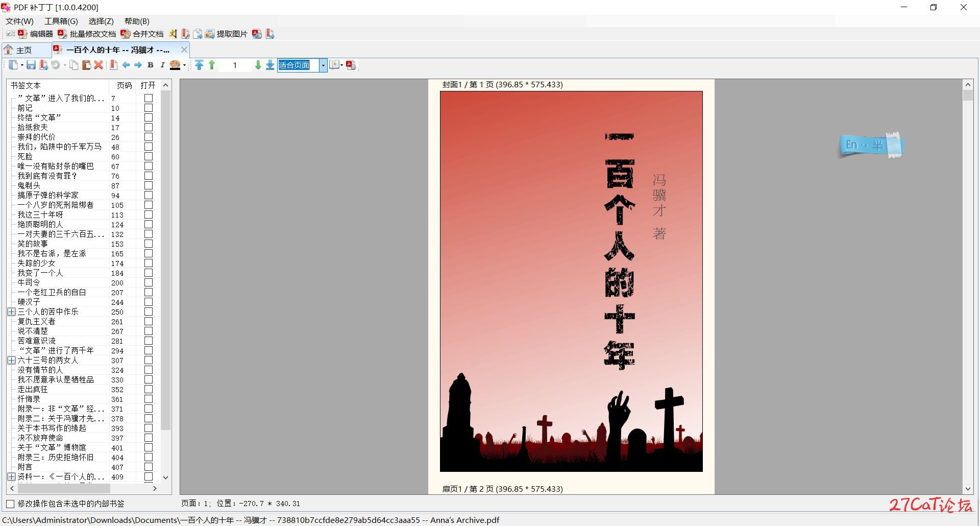This screenshot has width=980, height=526.
Task: Close the 一百个人的十年 document tab
Action: pos(184,50)
